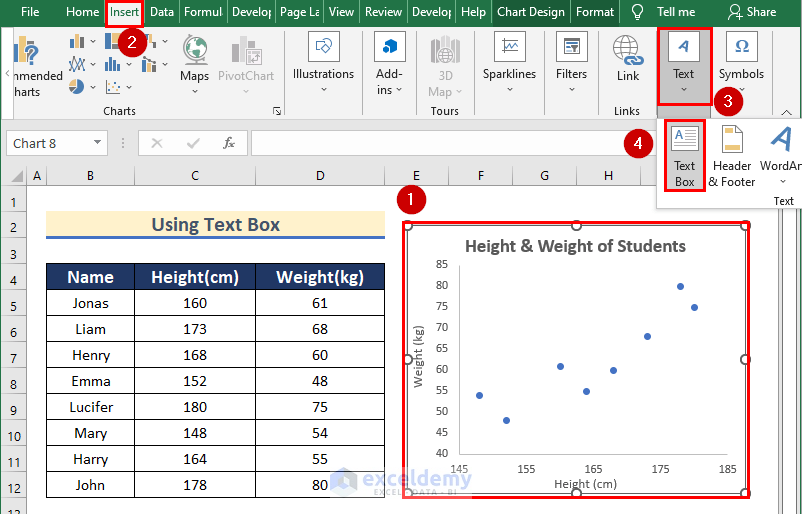Open the Charts dialog launcher
This screenshot has height=514, width=802.
(277, 111)
